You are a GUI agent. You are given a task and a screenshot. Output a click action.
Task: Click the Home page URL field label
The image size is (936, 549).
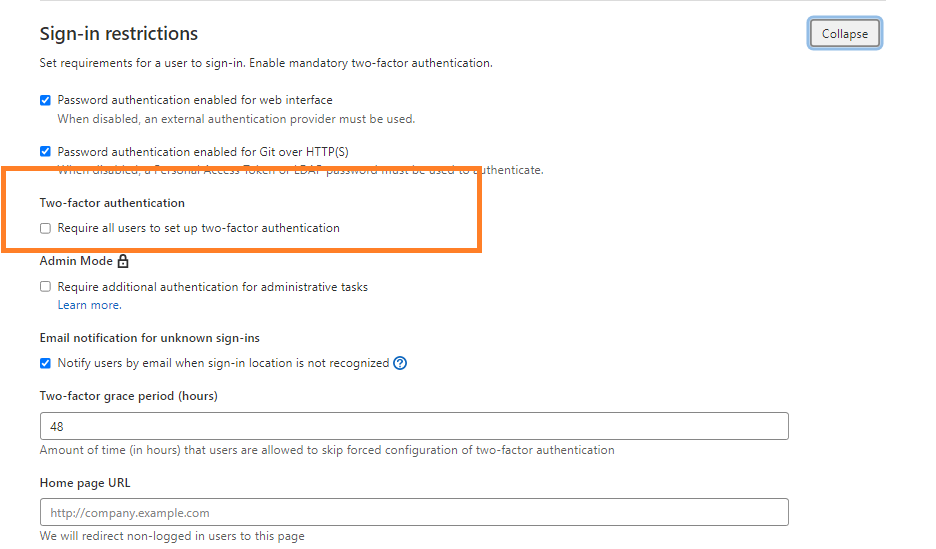click(x=85, y=483)
